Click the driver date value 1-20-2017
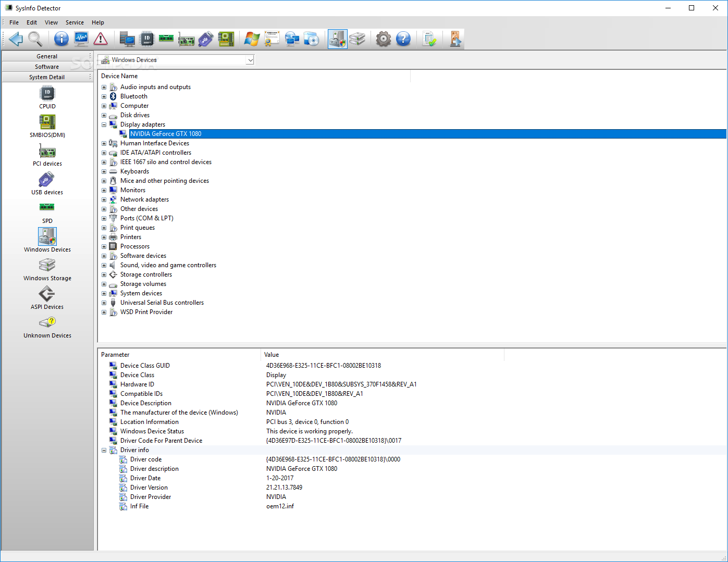This screenshot has height=562, width=728. tap(280, 478)
